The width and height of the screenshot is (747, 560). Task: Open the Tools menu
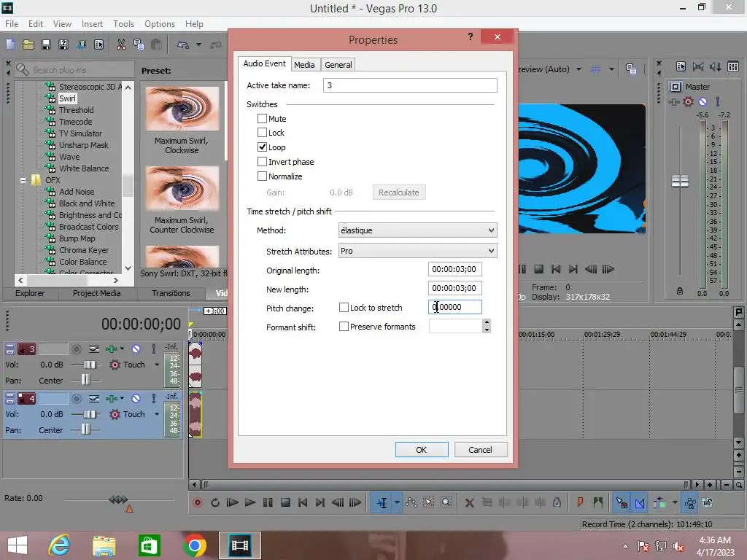coord(123,24)
